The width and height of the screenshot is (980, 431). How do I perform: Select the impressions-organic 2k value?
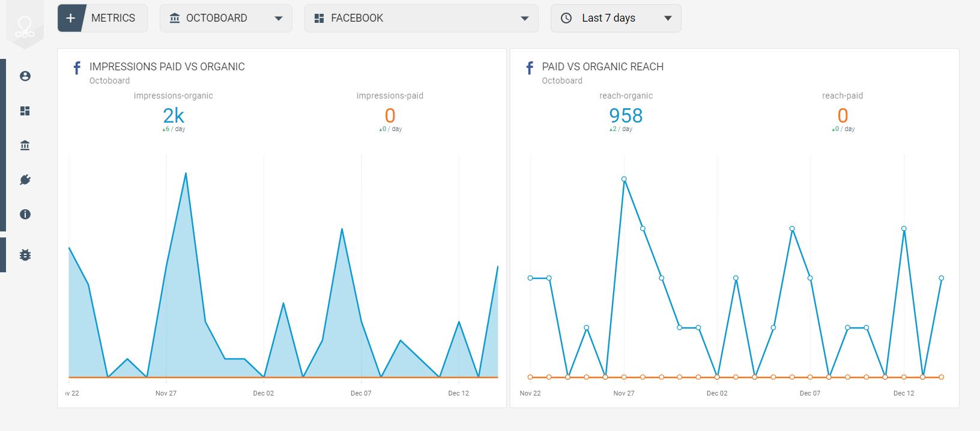pyautogui.click(x=174, y=115)
